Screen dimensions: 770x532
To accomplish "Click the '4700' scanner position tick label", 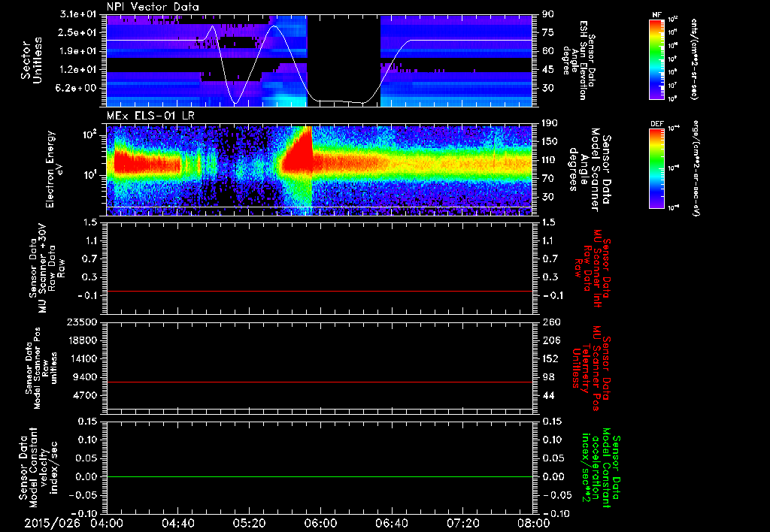I will pyautogui.click(x=84, y=395).
